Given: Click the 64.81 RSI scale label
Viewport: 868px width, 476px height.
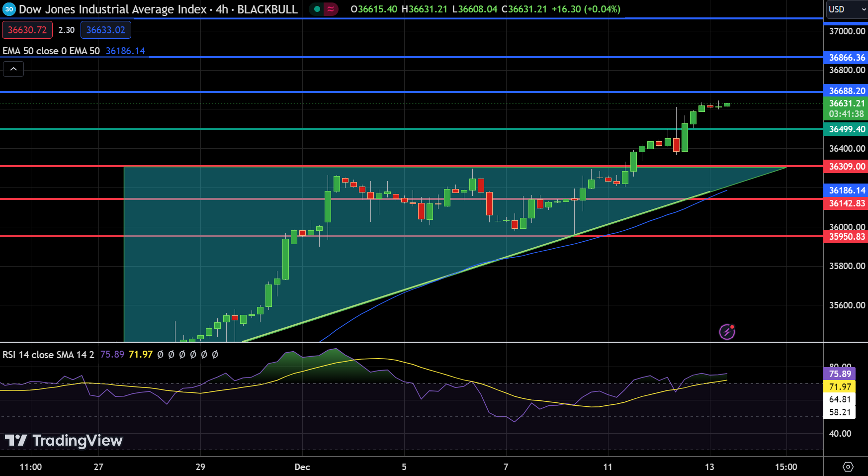Looking at the screenshot, I should tap(840, 399).
